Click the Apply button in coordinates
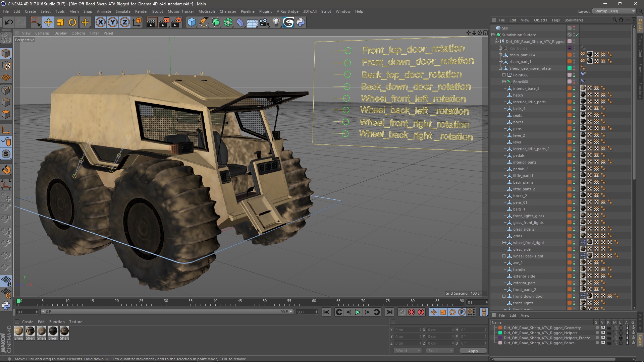The image size is (644, 362). coord(473,351)
